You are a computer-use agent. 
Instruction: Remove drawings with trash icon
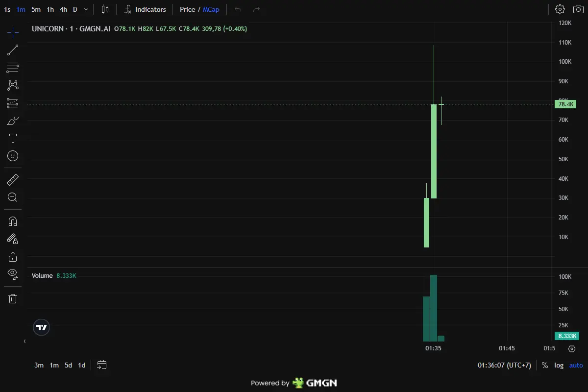(x=13, y=298)
